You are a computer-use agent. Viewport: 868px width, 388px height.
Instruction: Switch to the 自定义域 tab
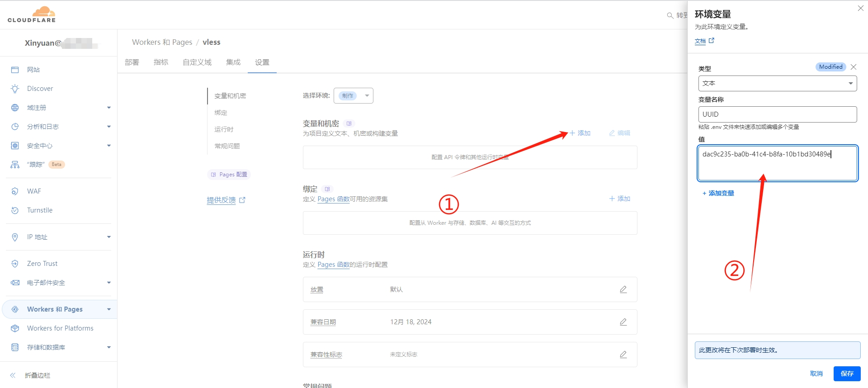tap(197, 62)
